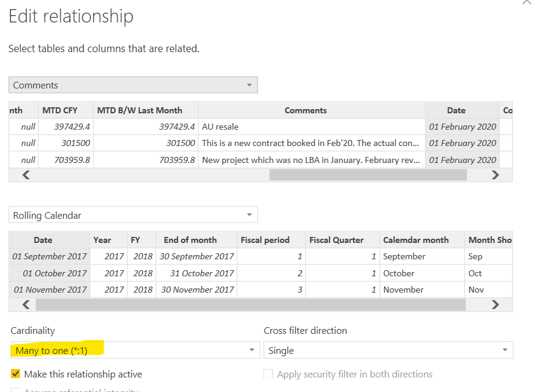Click the 301500 value in MTD CFY column

click(66, 143)
